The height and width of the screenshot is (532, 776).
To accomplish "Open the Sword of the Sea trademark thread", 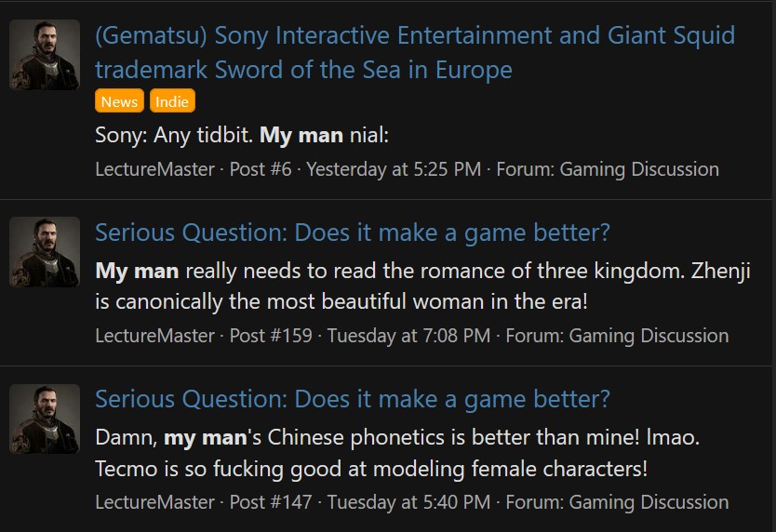I will coord(414,52).
